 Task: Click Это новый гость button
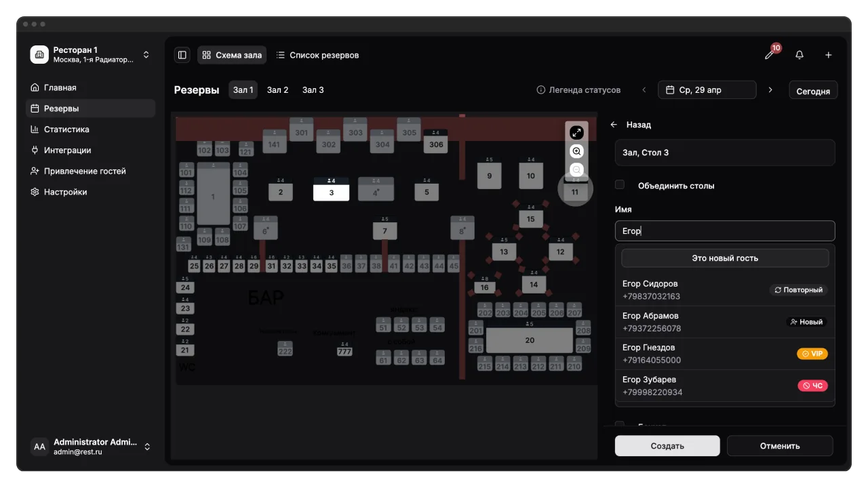[x=725, y=258]
